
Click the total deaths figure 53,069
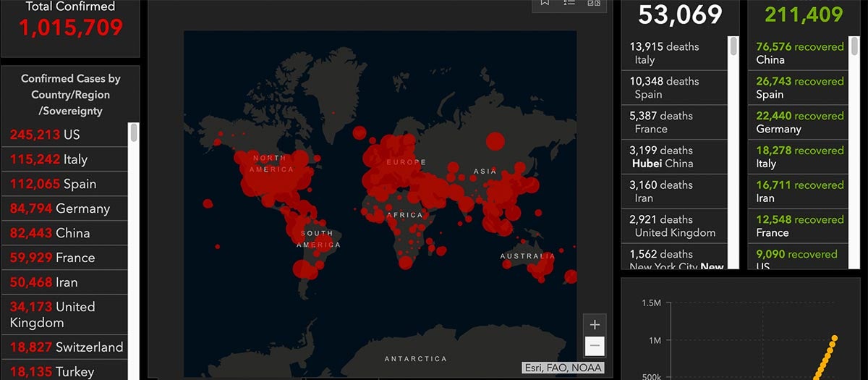(x=680, y=14)
